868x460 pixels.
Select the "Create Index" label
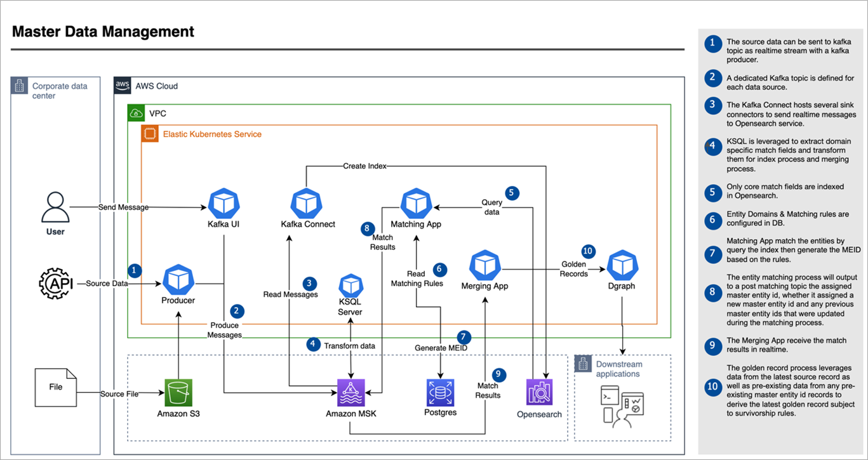(365, 166)
